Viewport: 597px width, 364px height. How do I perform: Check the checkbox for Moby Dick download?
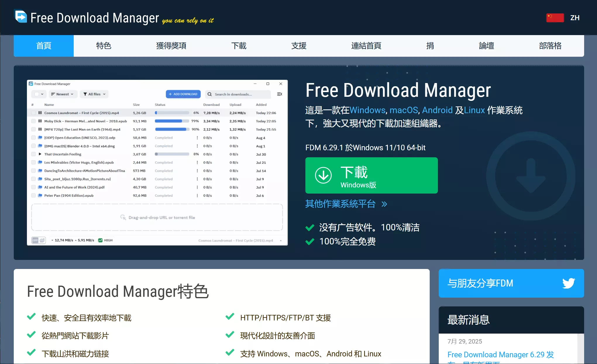coord(34,121)
